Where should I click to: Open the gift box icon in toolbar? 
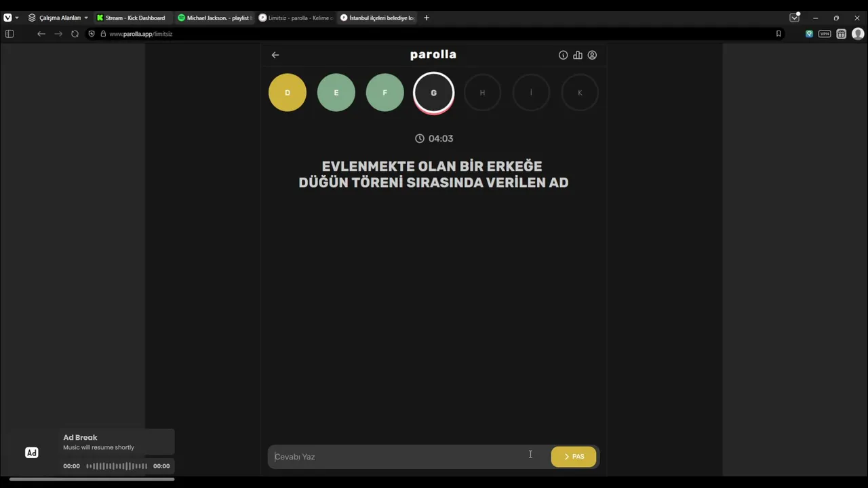842,34
